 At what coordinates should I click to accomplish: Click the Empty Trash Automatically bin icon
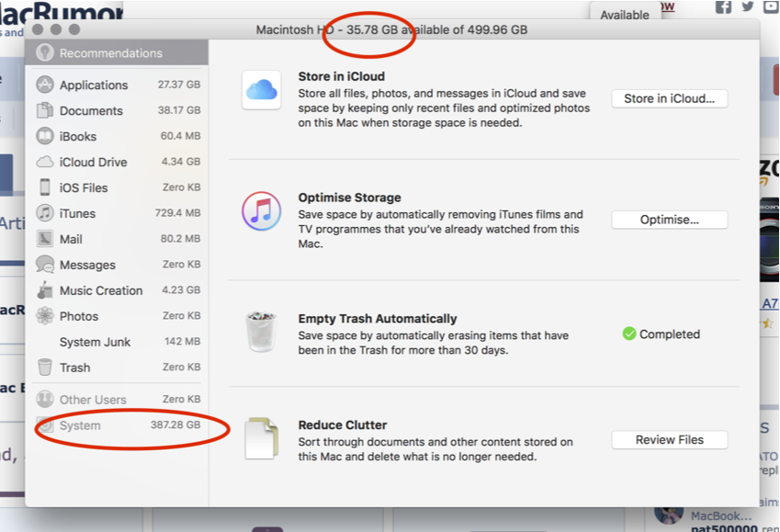[x=262, y=332]
